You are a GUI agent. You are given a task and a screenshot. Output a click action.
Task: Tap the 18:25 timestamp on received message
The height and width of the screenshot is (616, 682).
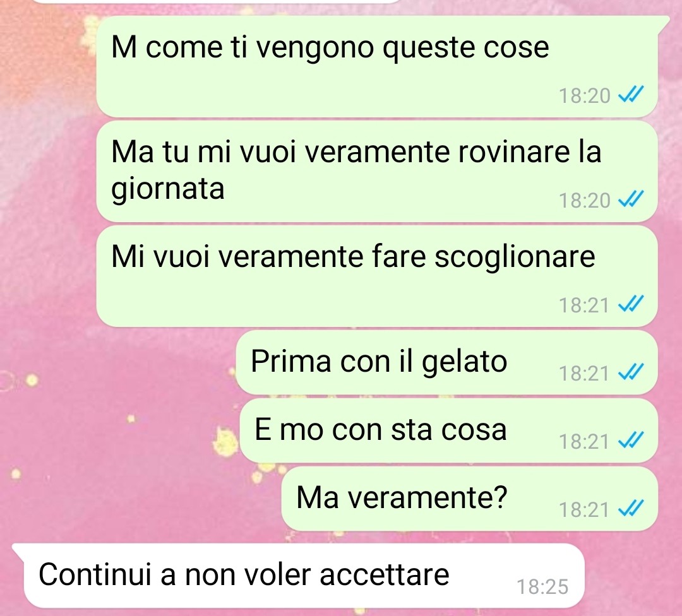542,587
